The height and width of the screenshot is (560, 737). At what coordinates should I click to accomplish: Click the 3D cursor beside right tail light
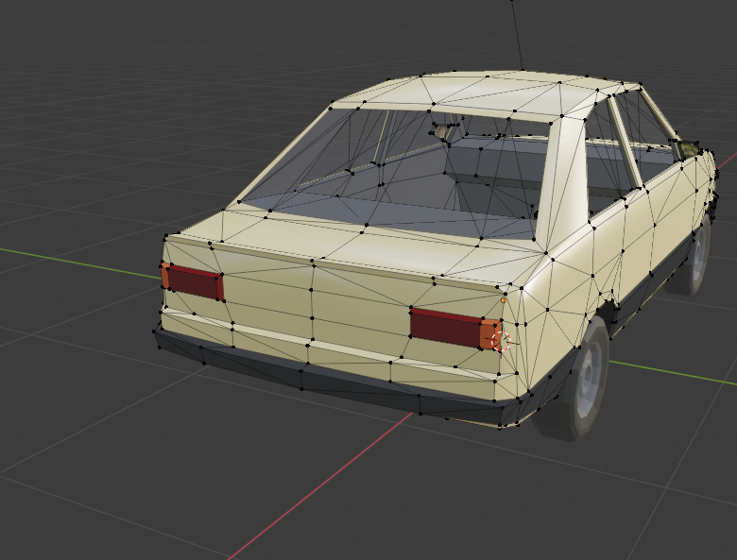coord(501,341)
